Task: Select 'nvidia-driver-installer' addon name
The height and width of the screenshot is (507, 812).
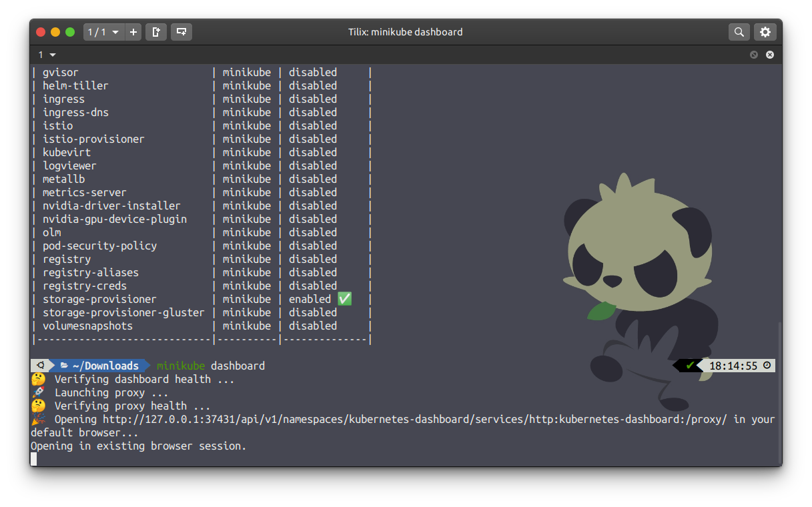Action: point(111,205)
